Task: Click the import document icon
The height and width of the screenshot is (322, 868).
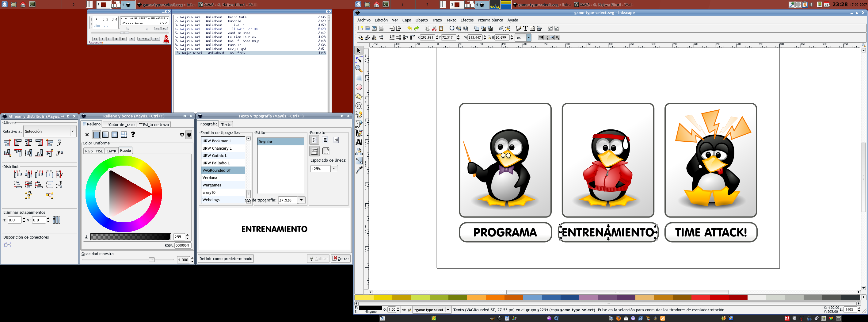Action: coord(392,28)
